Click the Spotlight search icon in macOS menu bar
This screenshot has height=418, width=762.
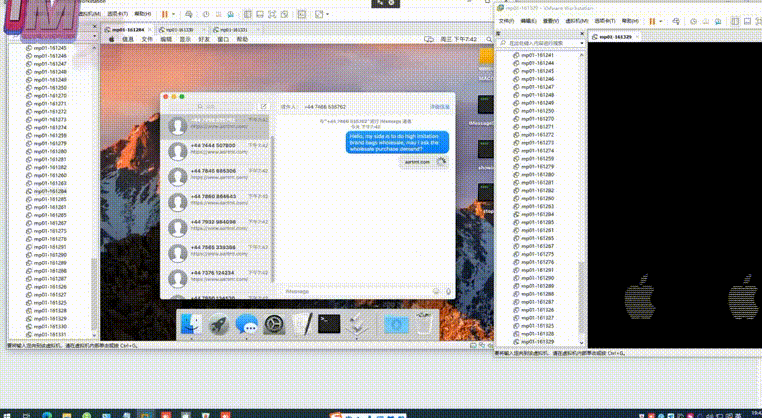[x=489, y=39]
